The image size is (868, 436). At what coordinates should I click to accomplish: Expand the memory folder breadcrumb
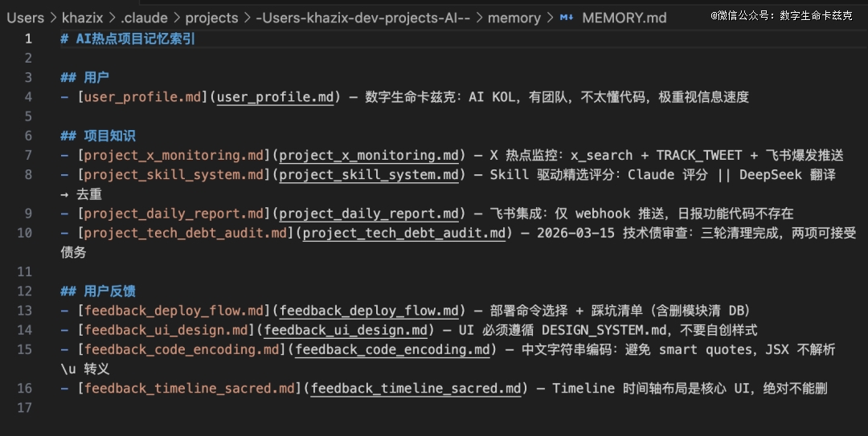click(514, 18)
